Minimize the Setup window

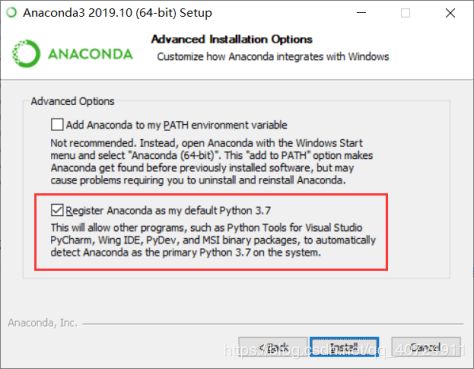pyautogui.click(x=361, y=13)
